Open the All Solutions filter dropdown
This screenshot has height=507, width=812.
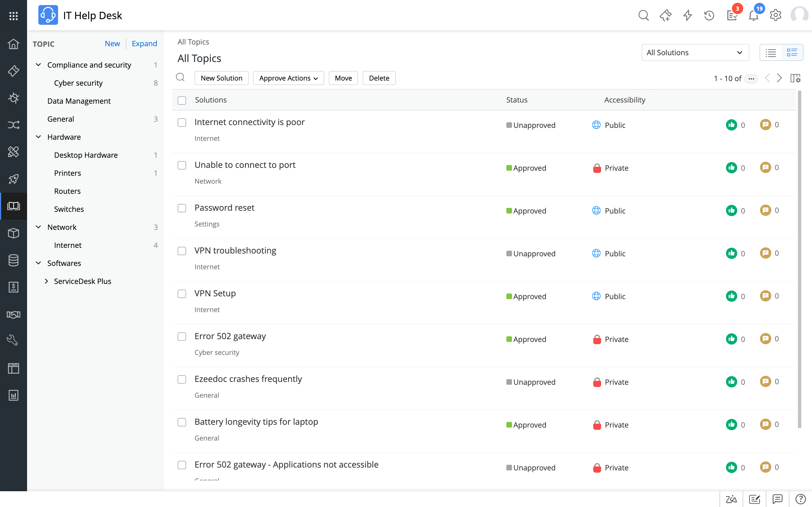[695, 53]
